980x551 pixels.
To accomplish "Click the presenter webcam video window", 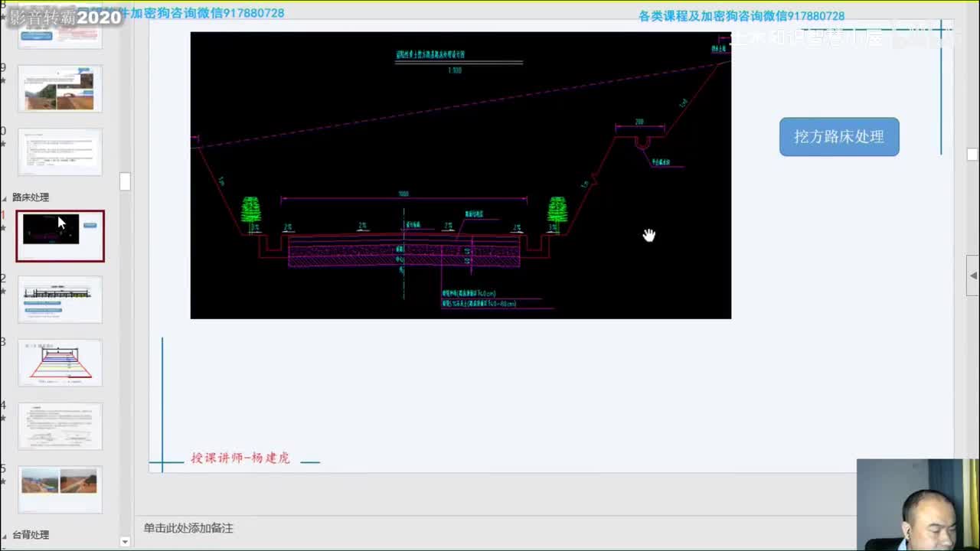I will (x=918, y=505).
